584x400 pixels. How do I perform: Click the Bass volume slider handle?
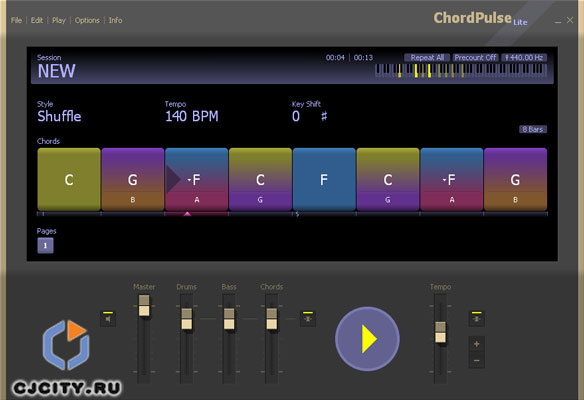pos(229,319)
